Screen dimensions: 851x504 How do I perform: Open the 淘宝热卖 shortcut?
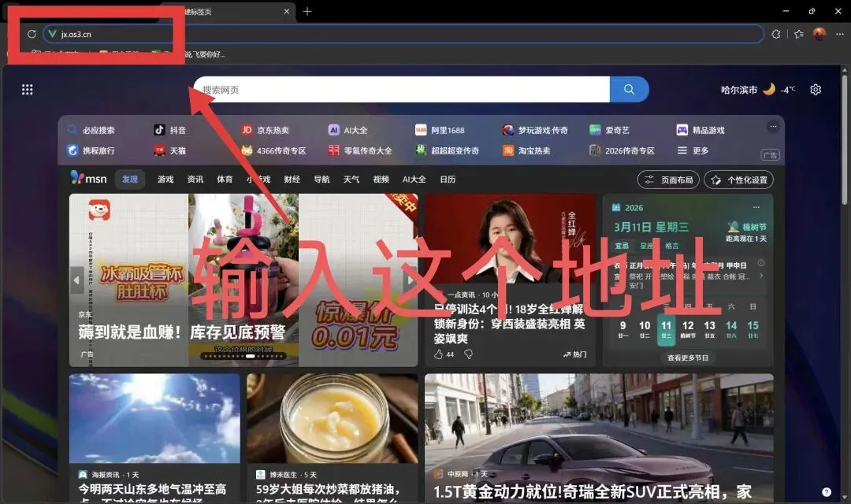click(526, 150)
